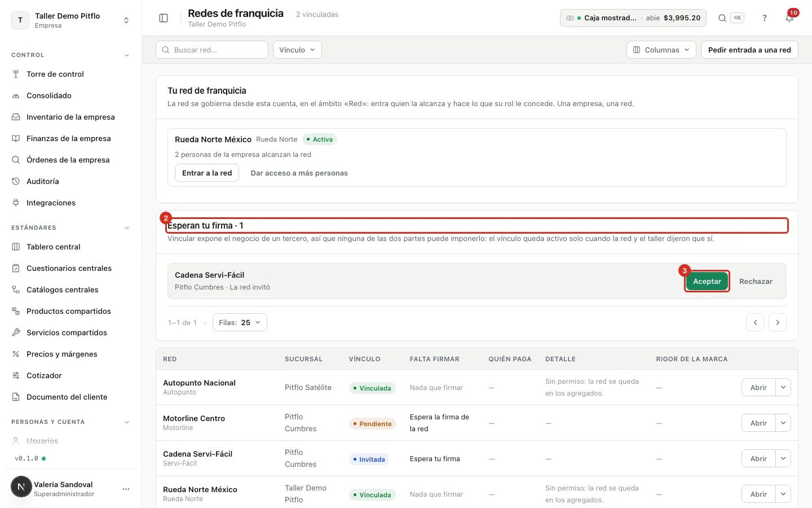The image size is (812, 508).
Task: Open the company switcher Taller Demo Pitflo
Action: tap(70, 20)
